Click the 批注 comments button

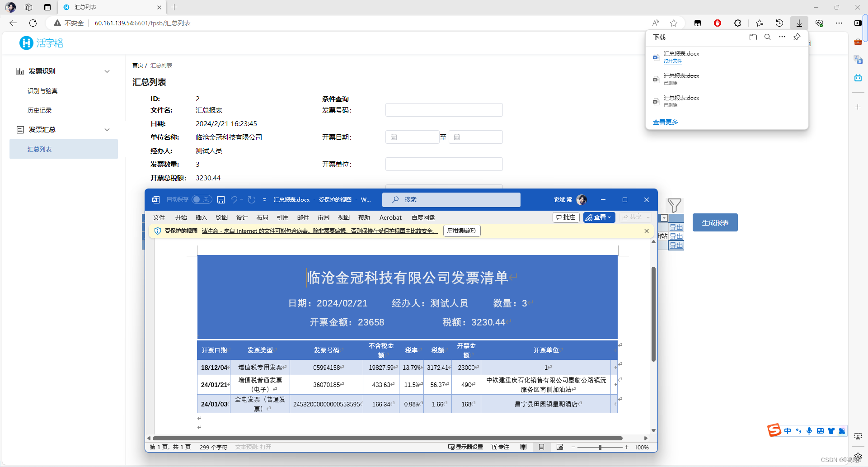click(x=566, y=217)
